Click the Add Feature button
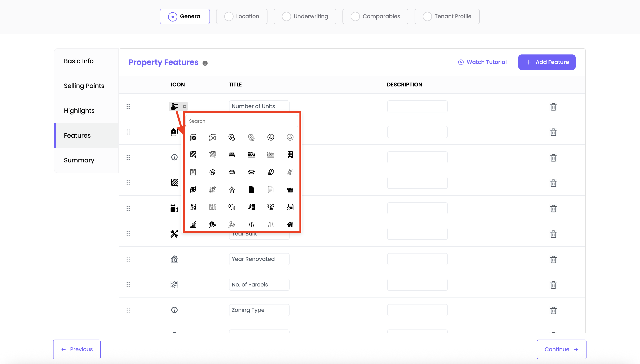Image resolution: width=640 pixels, height=364 pixels. (x=547, y=62)
